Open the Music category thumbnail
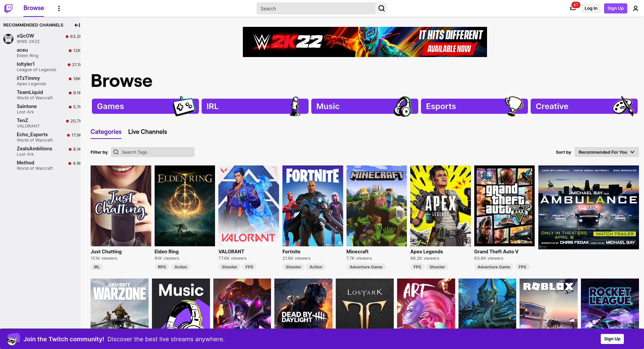This screenshot has height=349, width=644. (181, 303)
